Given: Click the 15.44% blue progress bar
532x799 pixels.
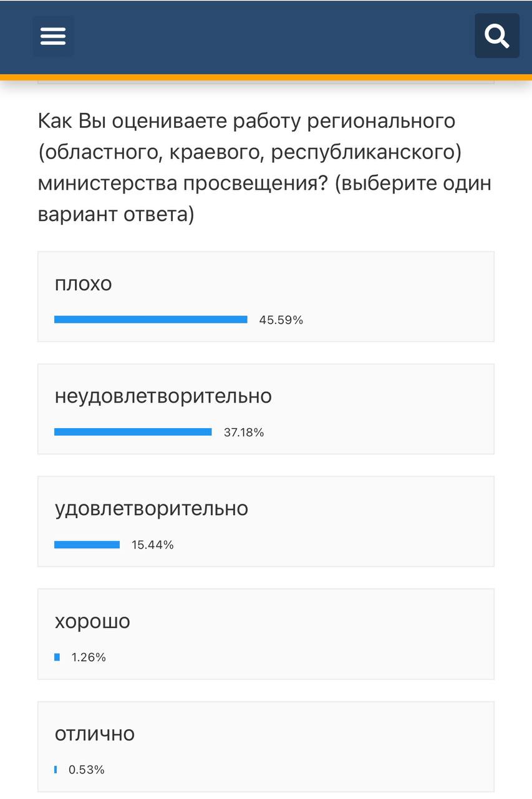Looking at the screenshot, I should click(87, 544).
